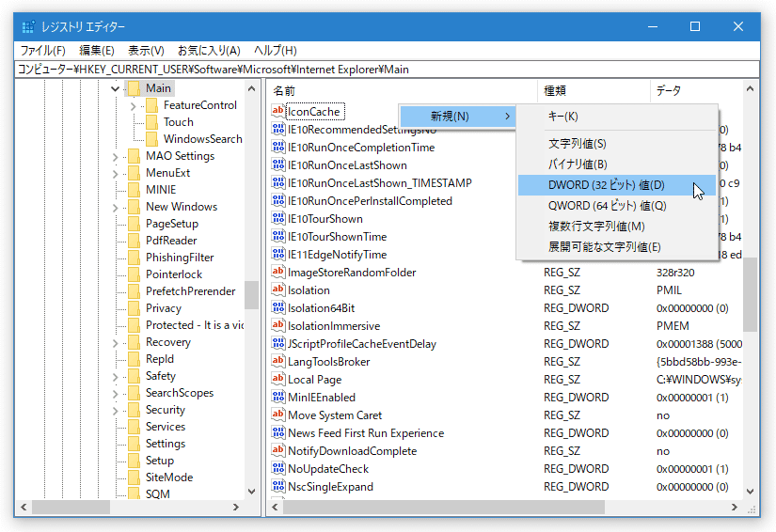
Task: Open the 表示(V) menu
Action: (146, 51)
